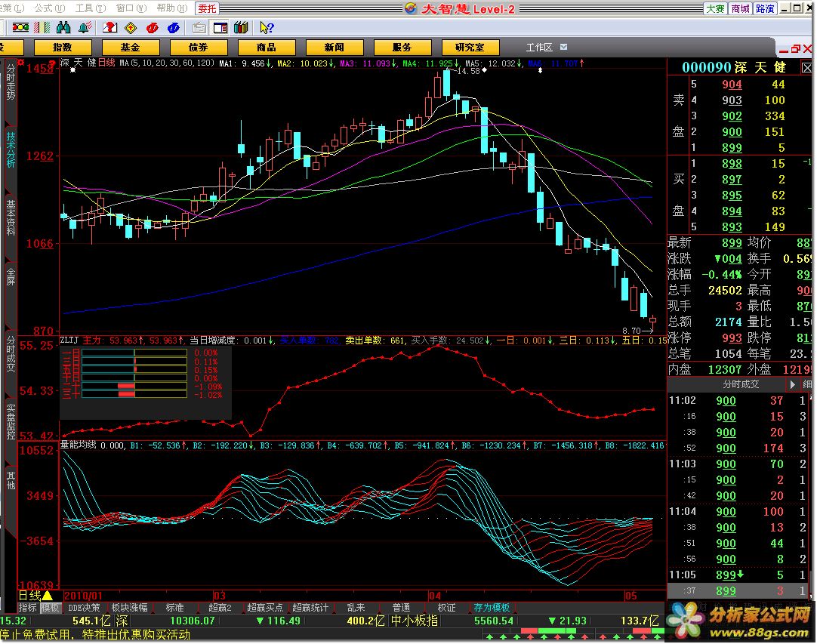Click the binoculars search icon
Viewport: 817px width, 644px height.
tap(64, 28)
